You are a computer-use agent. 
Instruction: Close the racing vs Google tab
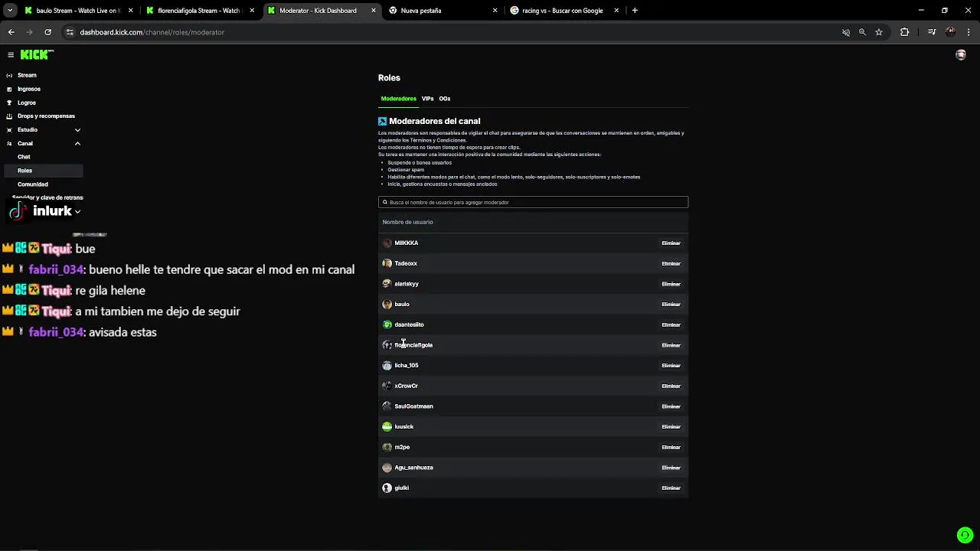(x=616, y=11)
